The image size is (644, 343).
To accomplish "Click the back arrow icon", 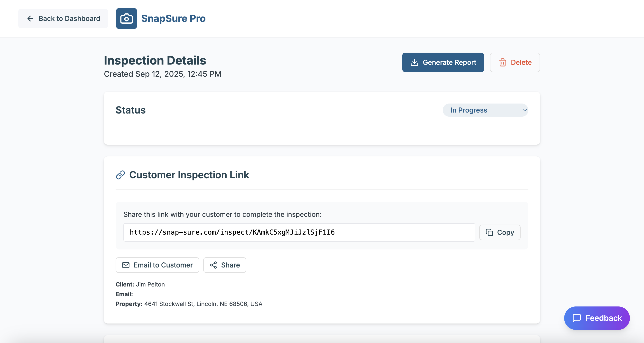I will coord(30,19).
